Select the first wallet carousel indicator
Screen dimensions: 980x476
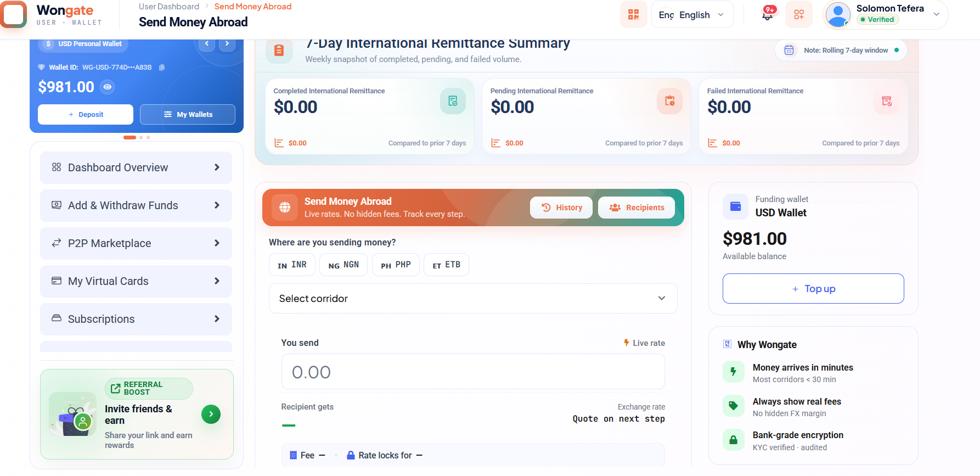pyautogui.click(x=129, y=137)
